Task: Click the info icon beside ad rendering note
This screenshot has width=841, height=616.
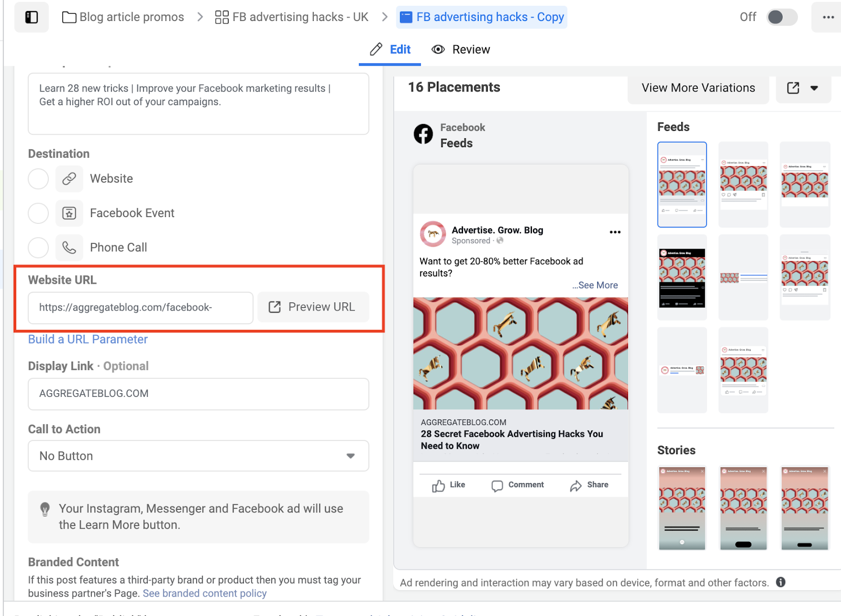Action: coord(781,582)
